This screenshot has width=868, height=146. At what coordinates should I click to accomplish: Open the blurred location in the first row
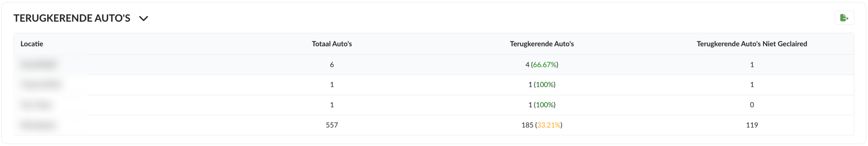[x=38, y=64]
